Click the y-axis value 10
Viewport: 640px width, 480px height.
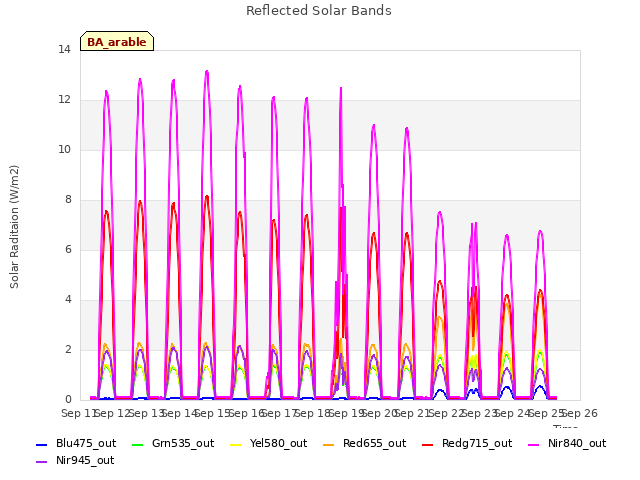tap(64, 149)
